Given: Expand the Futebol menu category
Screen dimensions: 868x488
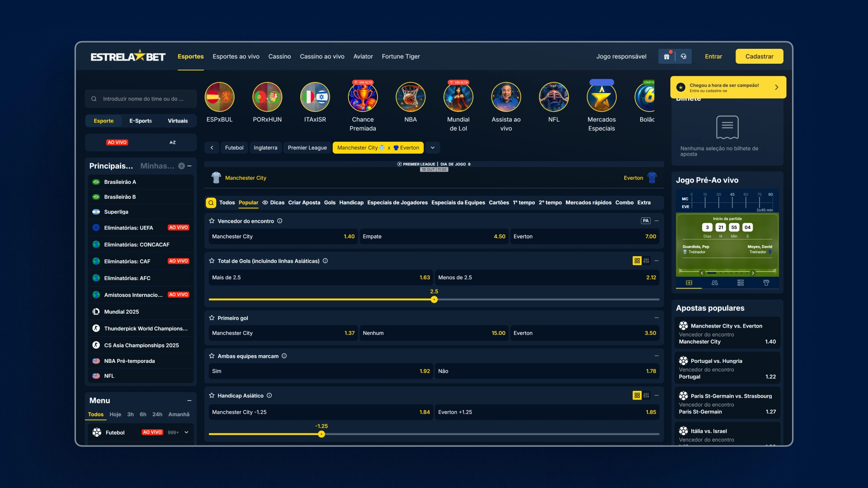Looking at the screenshot, I should pyautogui.click(x=186, y=432).
